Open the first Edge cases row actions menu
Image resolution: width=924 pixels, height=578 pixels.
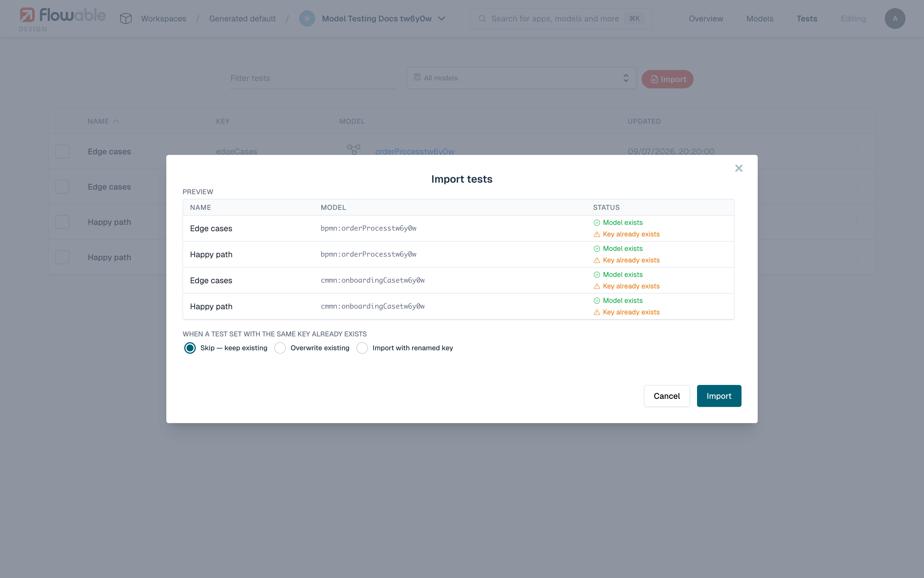tap(857, 151)
